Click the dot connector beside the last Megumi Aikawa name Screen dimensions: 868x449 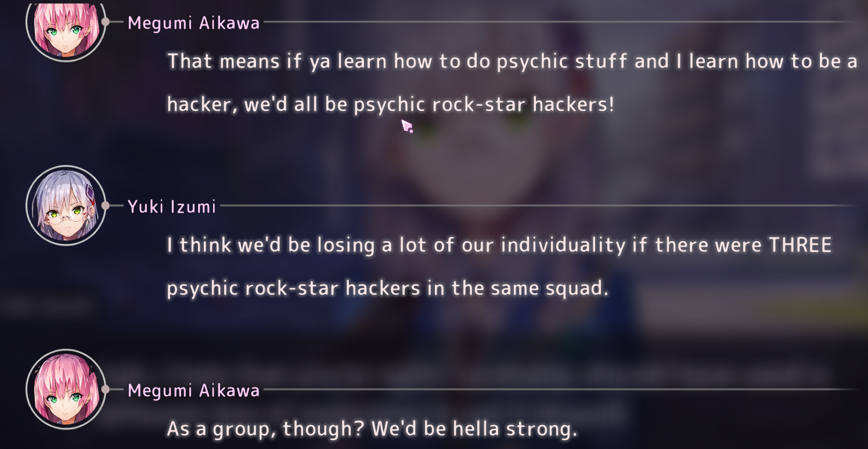pos(106,389)
